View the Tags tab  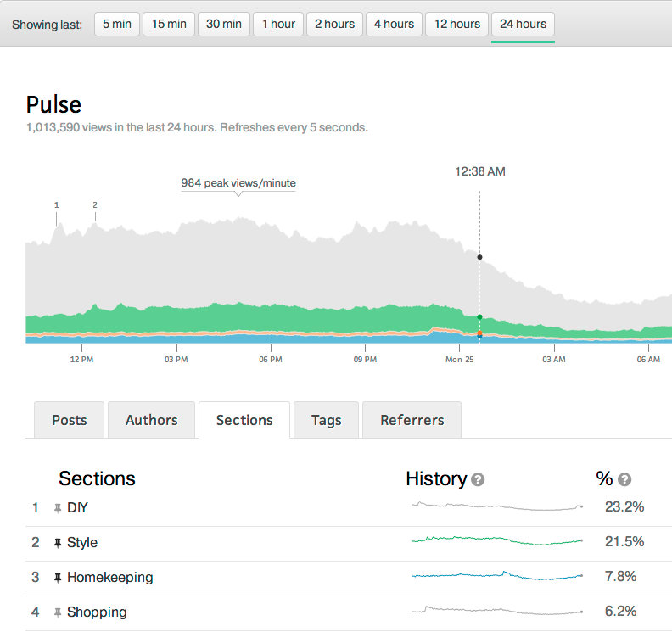[326, 420]
